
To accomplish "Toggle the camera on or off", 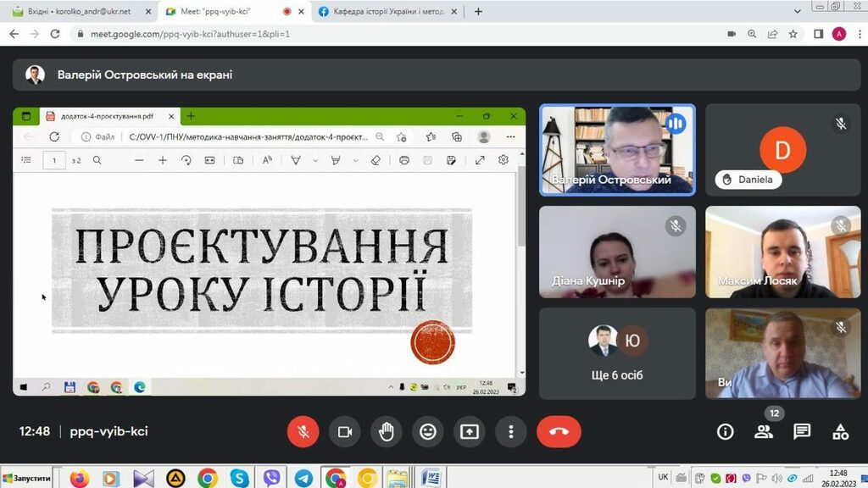I will (x=344, y=432).
